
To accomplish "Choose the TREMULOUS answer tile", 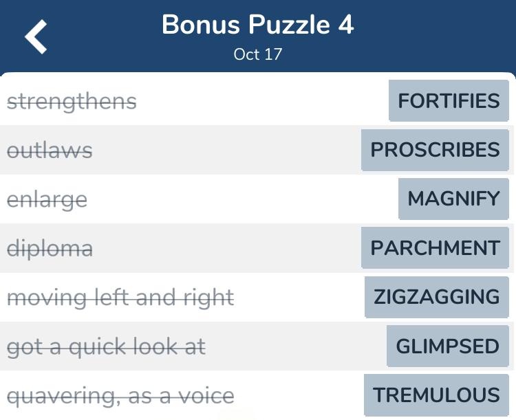I will point(436,395).
